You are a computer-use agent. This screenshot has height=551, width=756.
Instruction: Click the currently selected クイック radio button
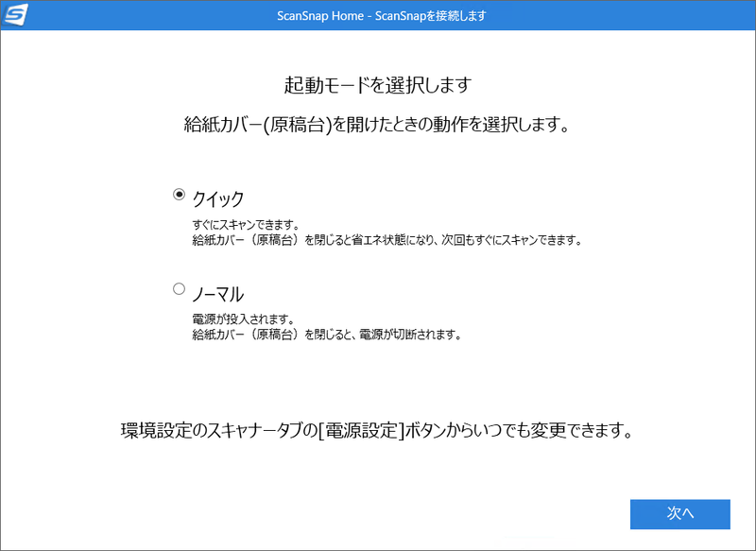point(178,192)
